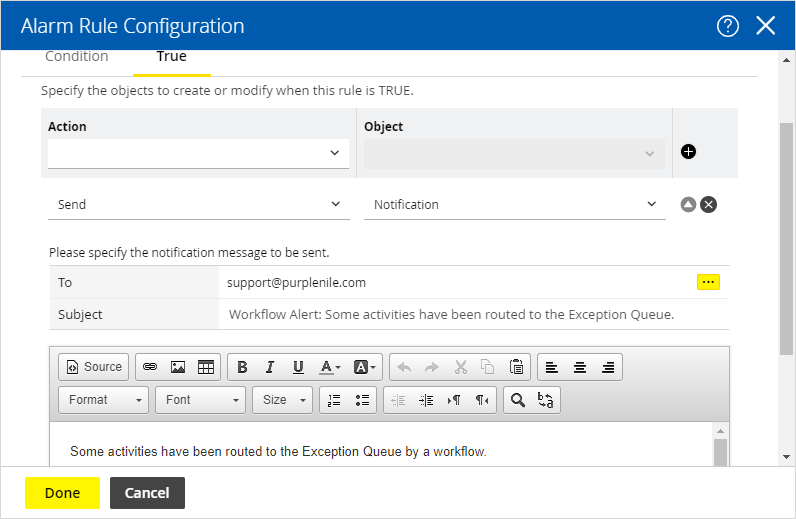Screen dimensions: 796x519
Task: Center align the text
Action: pos(580,367)
